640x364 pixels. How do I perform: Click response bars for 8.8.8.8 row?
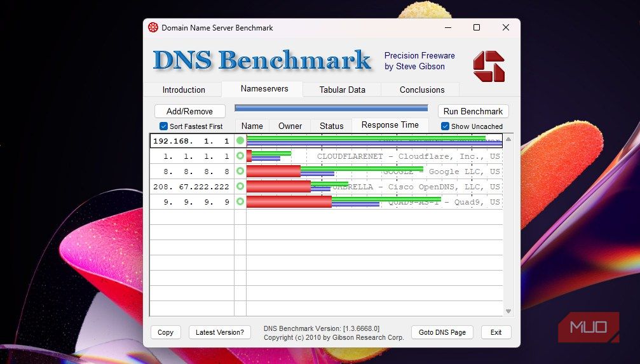click(335, 172)
